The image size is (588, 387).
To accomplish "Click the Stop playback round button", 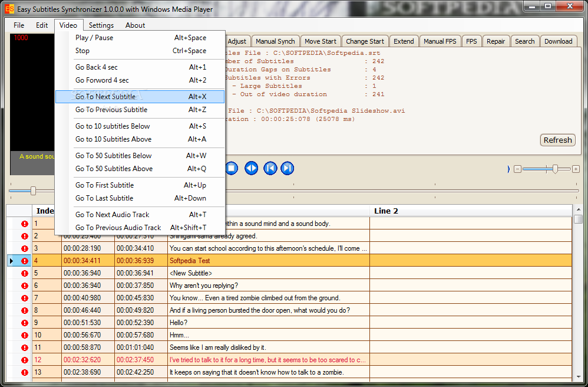I will pyautogui.click(x=232, y=168).
